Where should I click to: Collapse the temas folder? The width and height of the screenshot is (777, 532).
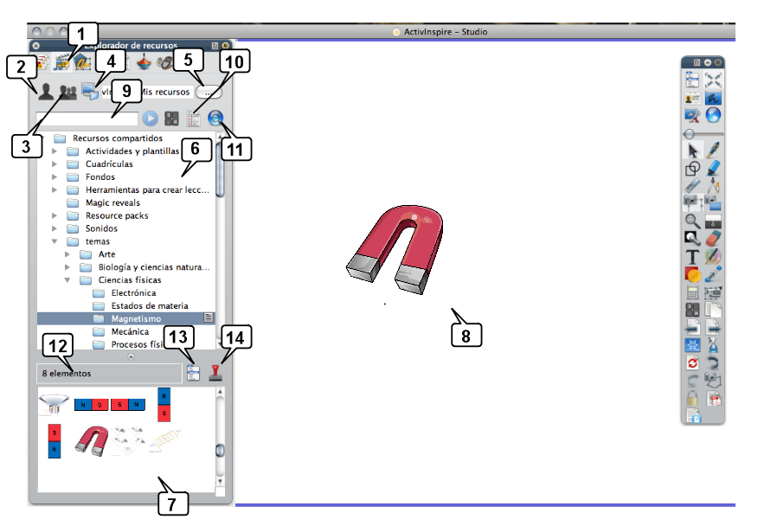(x=55, y=241)
